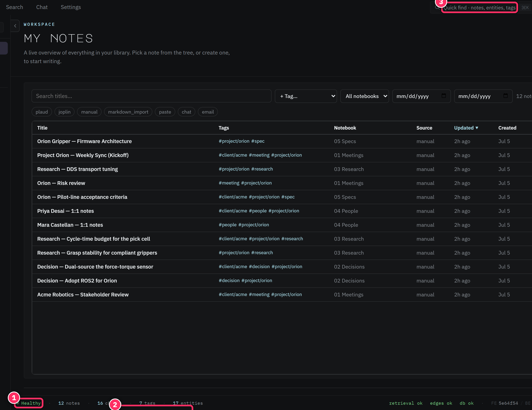Toggle the plaud source filter chip
This screenshot has width=532, height=410.
tap(42, 112)
